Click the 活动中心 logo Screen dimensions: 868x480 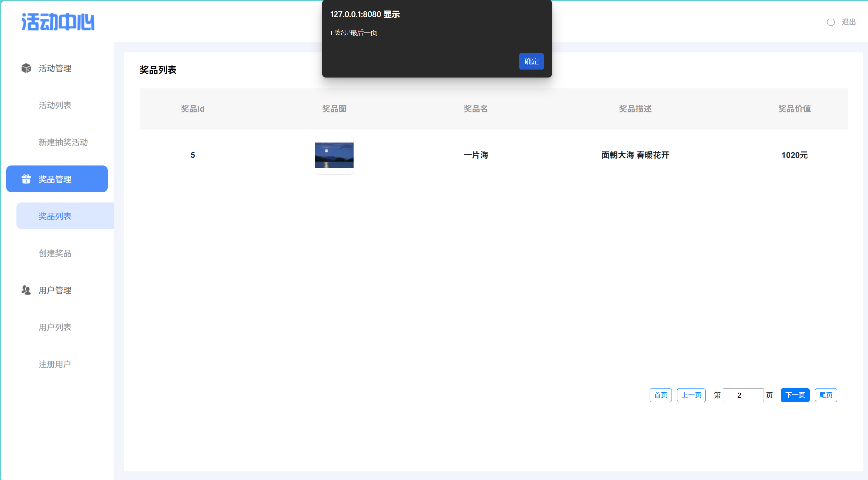click(x=58, y=22)
